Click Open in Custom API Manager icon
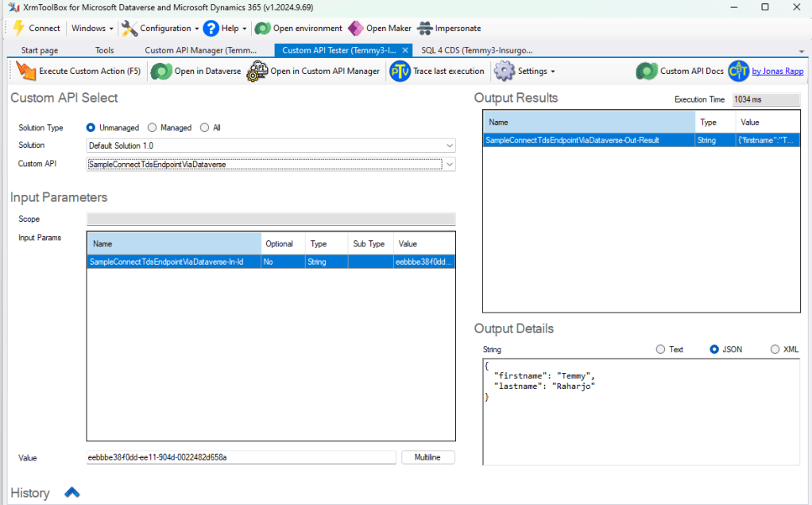The height and width of the screenshot is (505, 812). (x=257, y=71)
